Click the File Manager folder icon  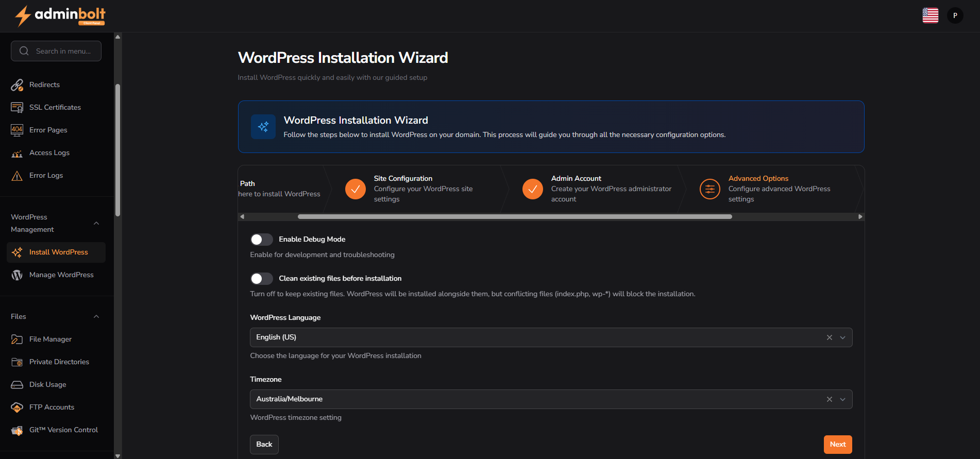pyautogui.click(x=17, y=339)
